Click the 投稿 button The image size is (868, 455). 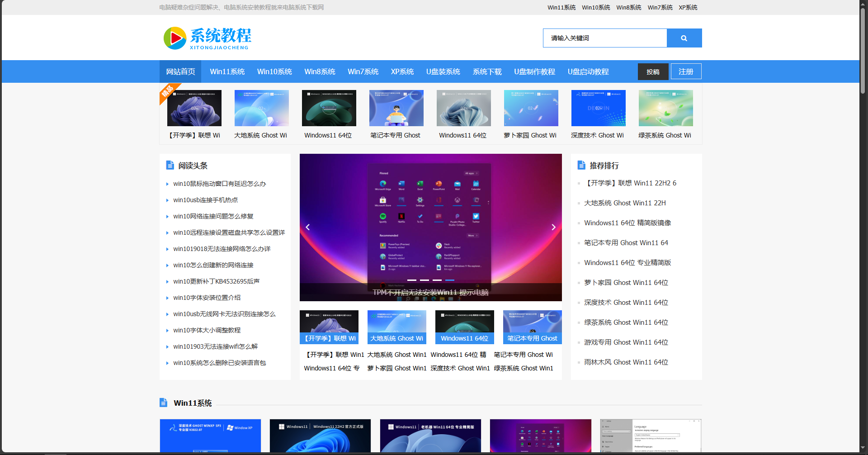click(x=653, y=71)
